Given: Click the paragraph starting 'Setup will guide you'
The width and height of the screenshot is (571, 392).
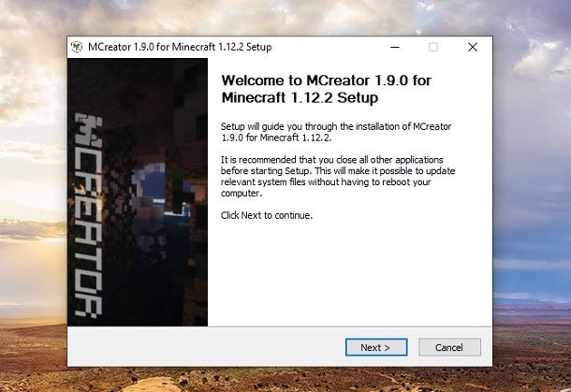Looking at the screenshot, I should pos(336,132).
